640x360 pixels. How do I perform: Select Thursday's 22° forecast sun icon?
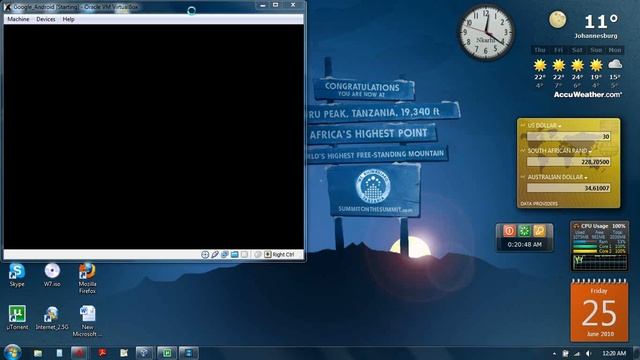[540, 65]
